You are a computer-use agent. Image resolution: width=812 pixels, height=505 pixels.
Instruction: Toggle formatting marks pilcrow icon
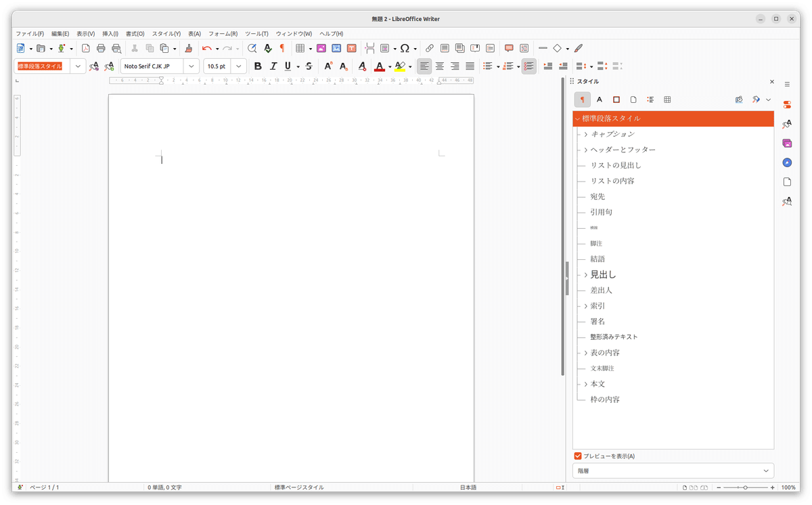[282, 48]
